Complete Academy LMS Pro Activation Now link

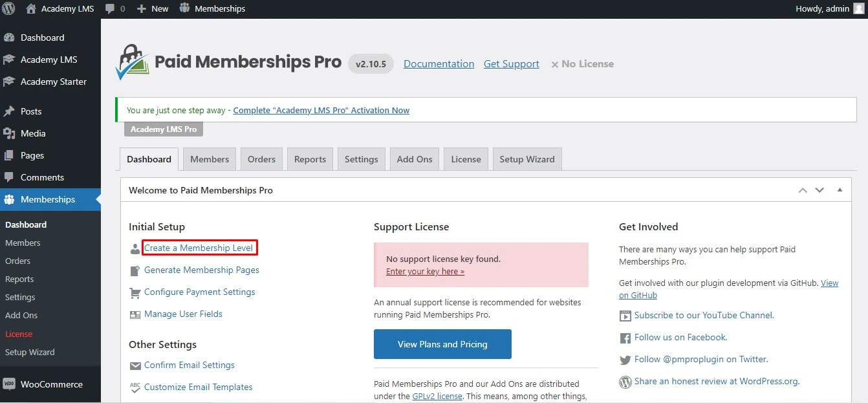321,110
